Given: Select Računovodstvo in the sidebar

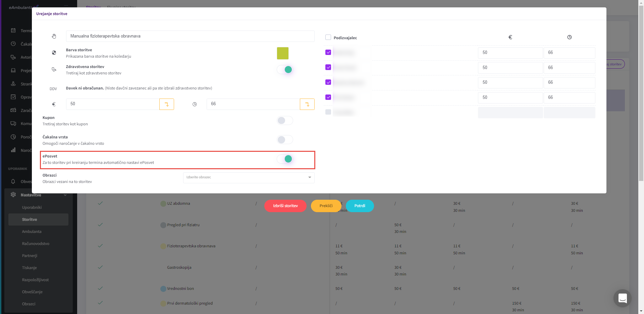Looking at the screenshot, I should [x=36, y=244].
